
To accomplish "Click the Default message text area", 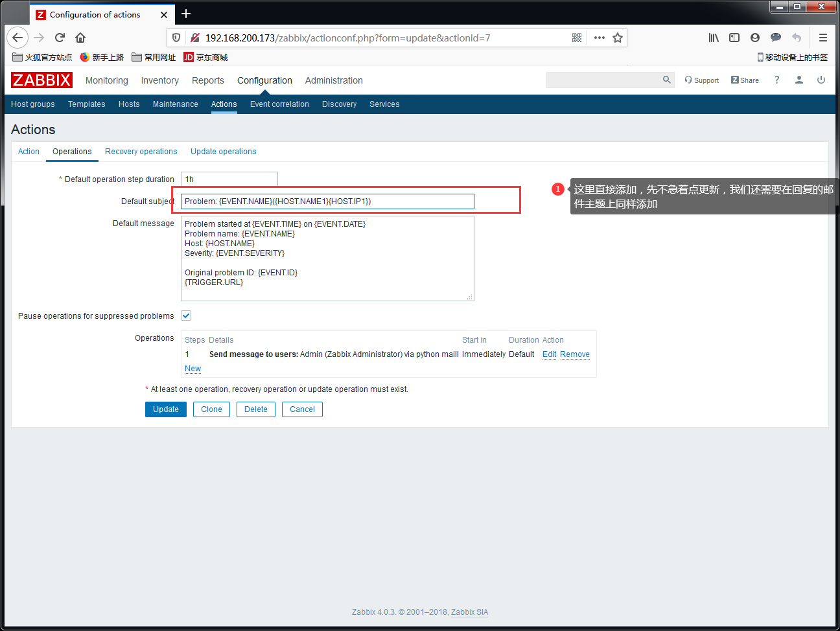I will [327, 258].
